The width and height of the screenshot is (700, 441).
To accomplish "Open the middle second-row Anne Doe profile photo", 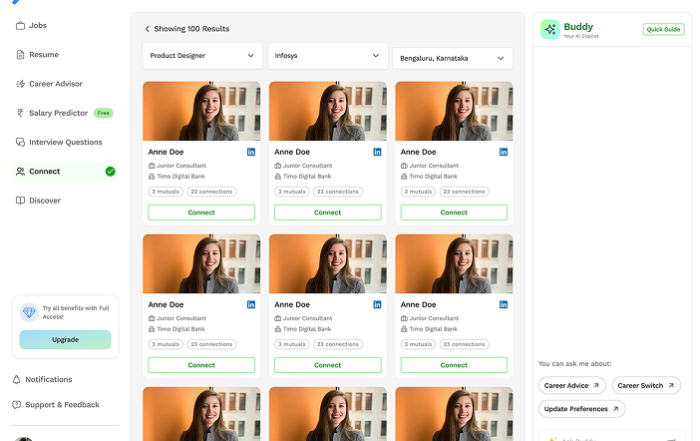I will 328,264.
